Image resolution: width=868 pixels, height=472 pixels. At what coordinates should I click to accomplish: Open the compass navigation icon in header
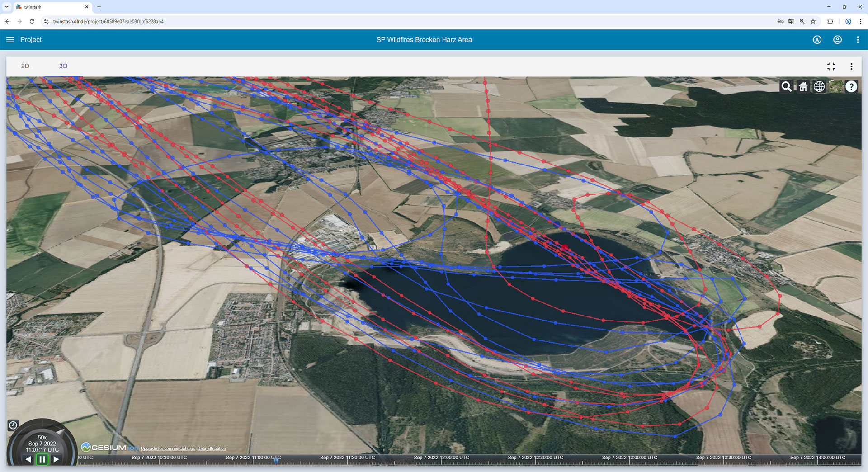tap(817, 40)
